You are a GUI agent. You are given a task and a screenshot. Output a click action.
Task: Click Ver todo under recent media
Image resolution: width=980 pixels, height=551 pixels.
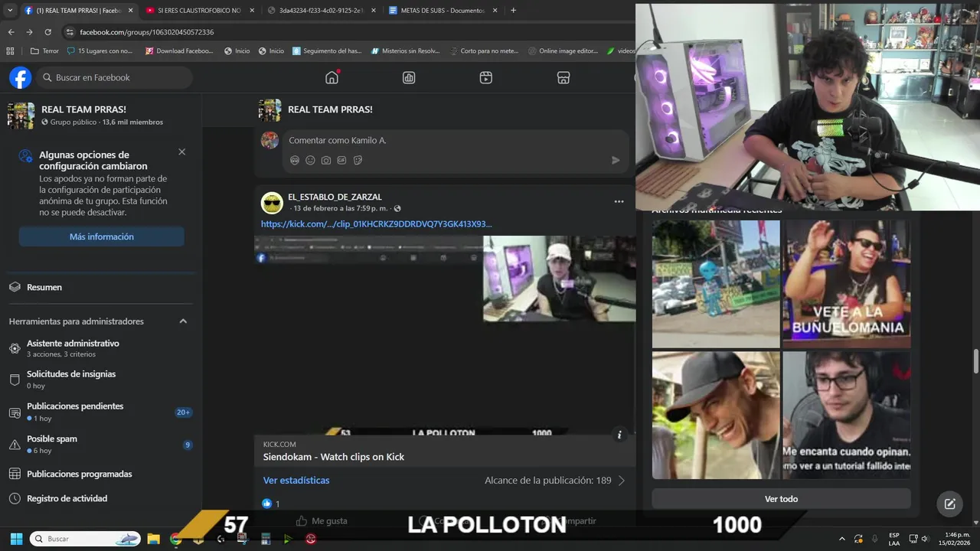click(x=781, y=499)
